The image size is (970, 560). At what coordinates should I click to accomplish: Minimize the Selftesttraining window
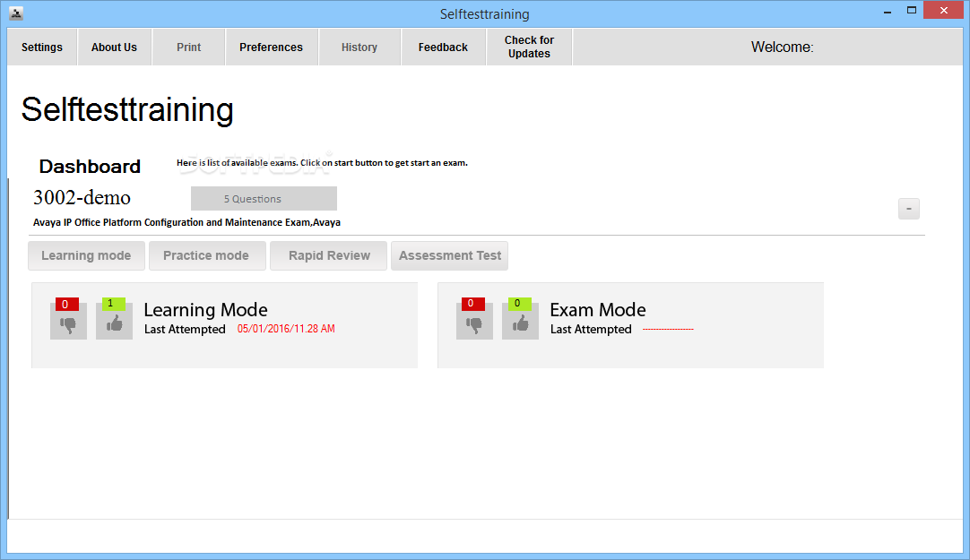coord(888,11)
